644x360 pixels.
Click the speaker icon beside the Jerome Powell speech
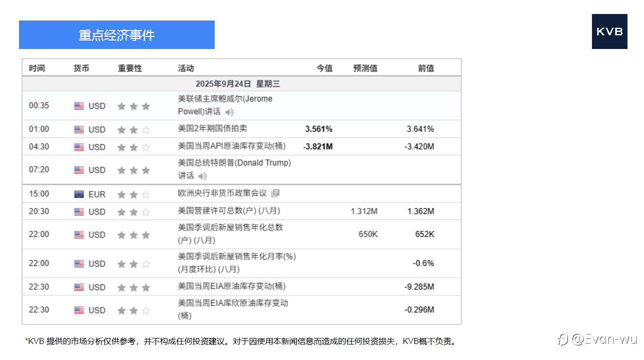point(229,112)
